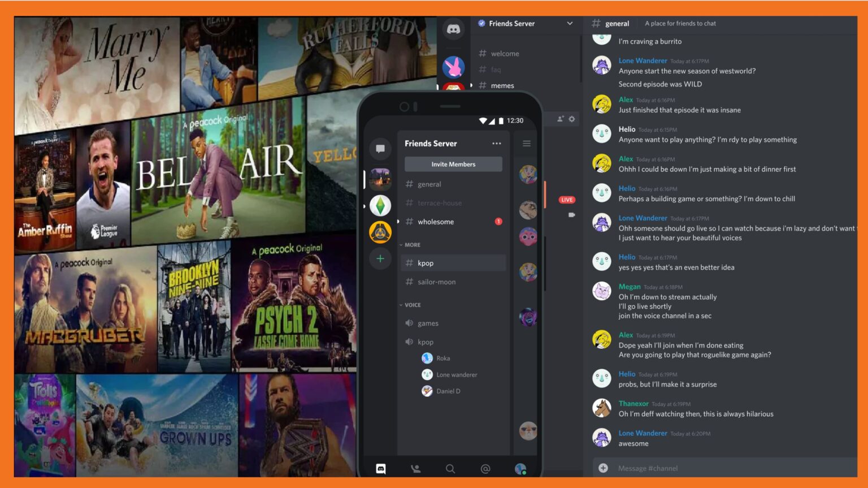Click the red LIVE badge
Image resolution: width=868 pixels, height=488 pixels.
click(566, 200)
